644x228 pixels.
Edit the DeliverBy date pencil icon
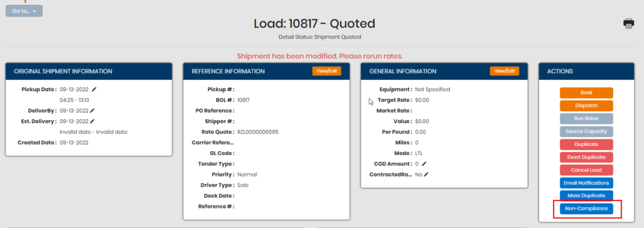tap(92, 111)
